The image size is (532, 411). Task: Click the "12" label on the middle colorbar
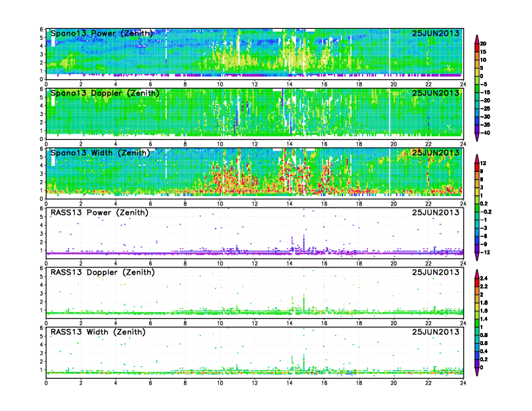coord(483,163)
